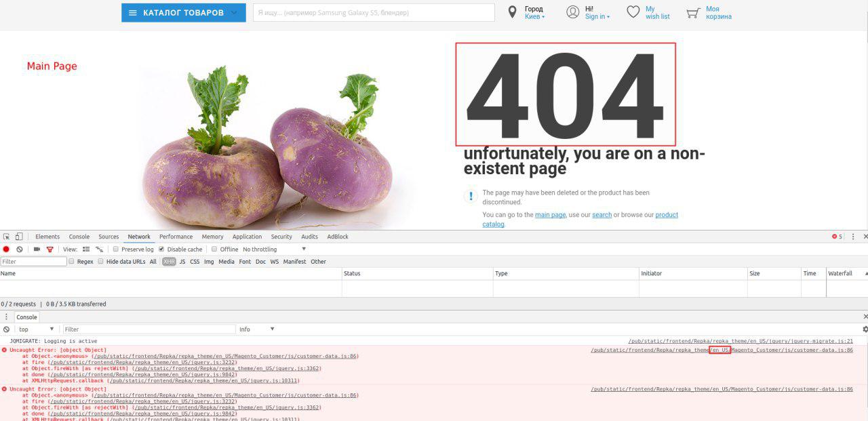Check Hide data URLs checkbox
The width and height of the screenshot is (868, 421).
(x=101, y=262)
